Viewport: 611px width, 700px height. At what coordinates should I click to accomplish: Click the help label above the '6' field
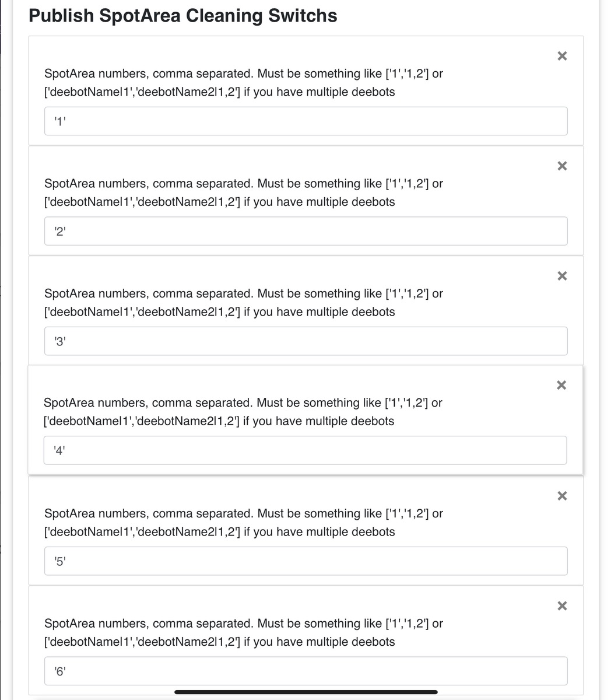[243, 632]
